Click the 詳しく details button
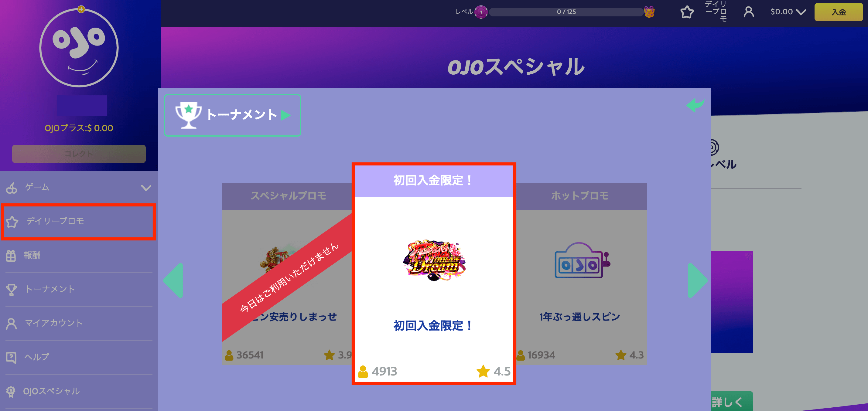 tap(731, 402)
